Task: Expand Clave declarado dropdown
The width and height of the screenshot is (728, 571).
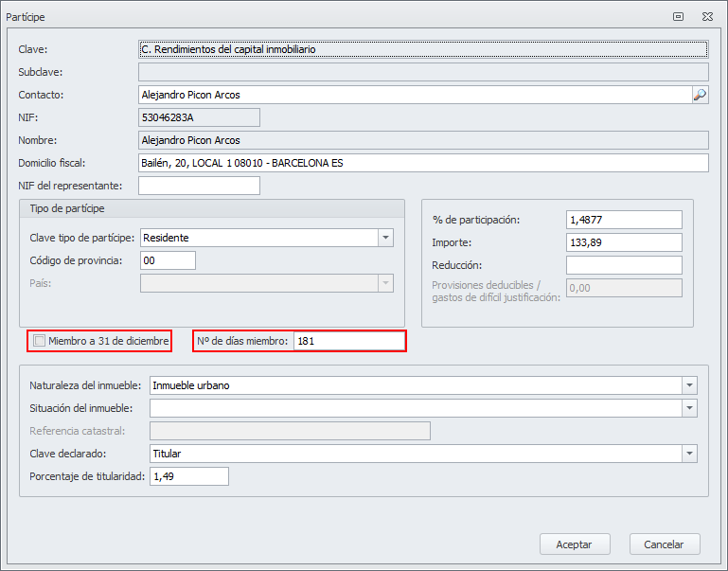Action: 689,454
